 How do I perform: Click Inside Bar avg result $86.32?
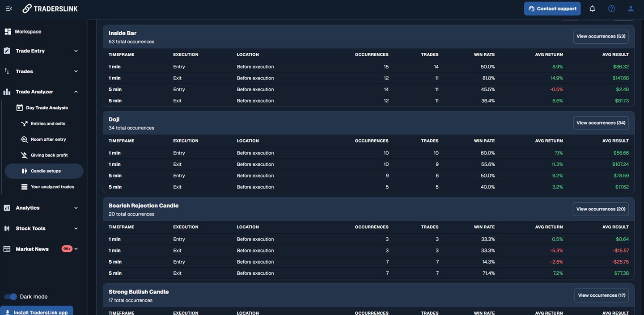tap(621, 67)
